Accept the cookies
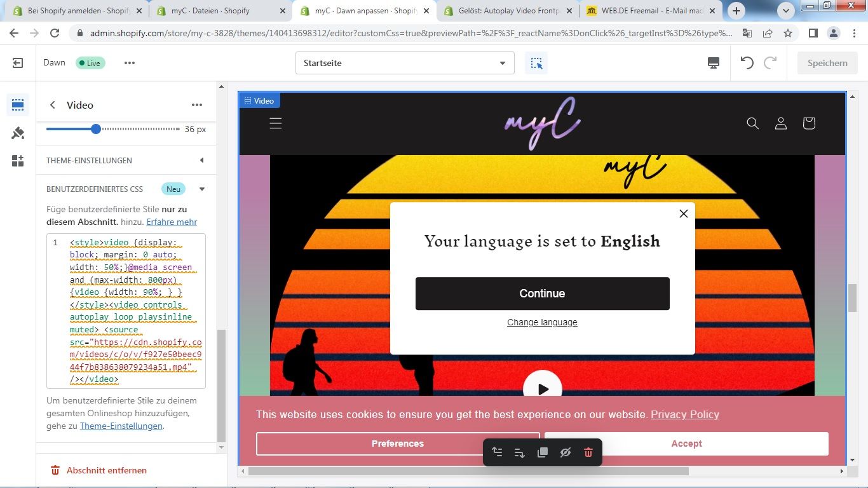Screen dimensions: 868x488 point(686,444)
